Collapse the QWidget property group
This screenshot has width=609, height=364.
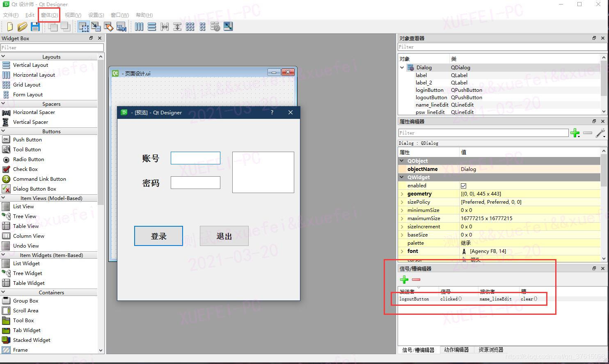pos(402,177)
